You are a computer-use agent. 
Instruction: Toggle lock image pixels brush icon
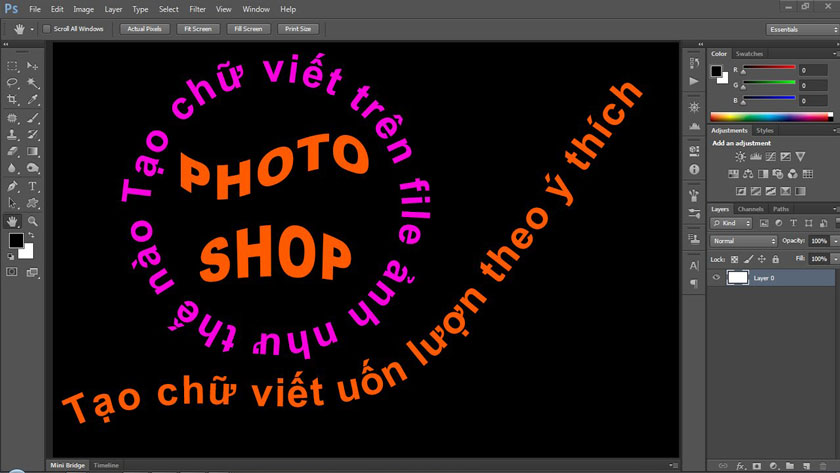click(748, 259)
